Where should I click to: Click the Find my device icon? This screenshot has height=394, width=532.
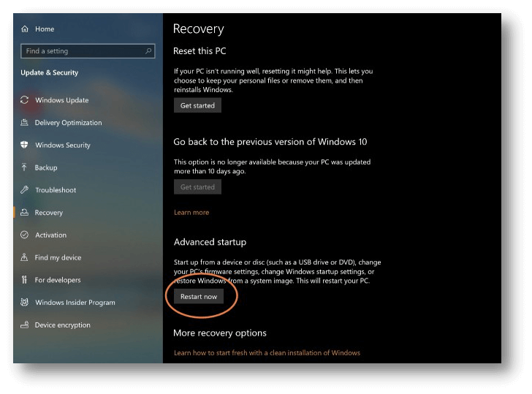[x=25, y=257]
